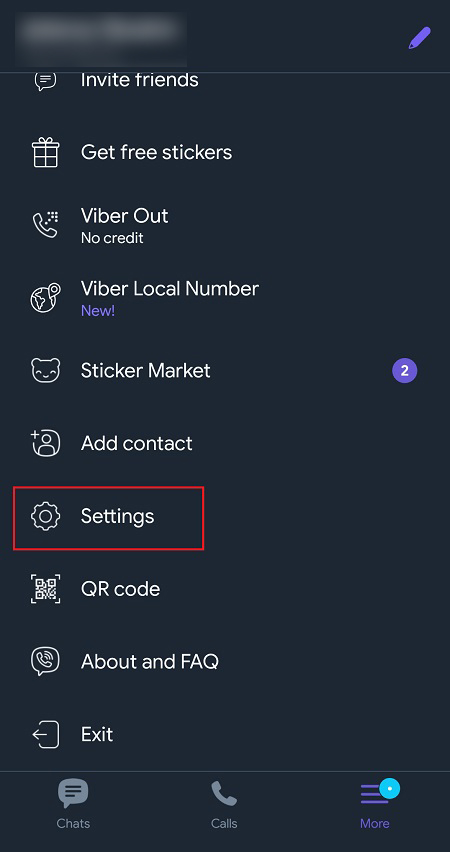Tap the Add contact person icon
Image resolution: width=450 pixels, height=852 pixels.
(45, 443)
